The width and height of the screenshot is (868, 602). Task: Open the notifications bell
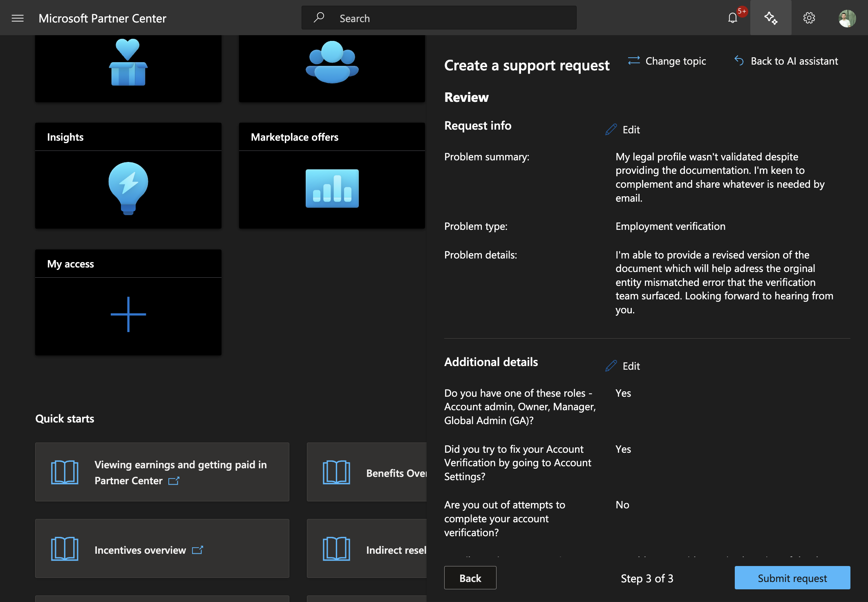pos(733,18)
